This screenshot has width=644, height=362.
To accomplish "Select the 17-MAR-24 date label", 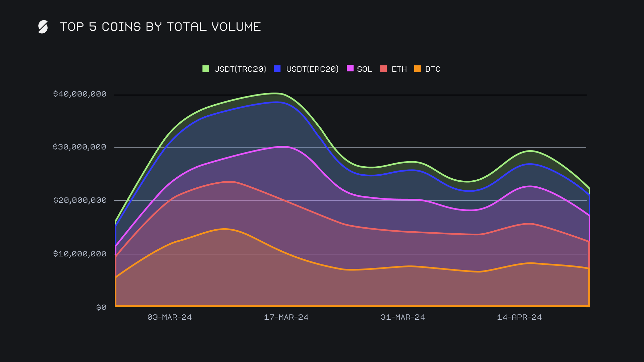I will (286, 317).
